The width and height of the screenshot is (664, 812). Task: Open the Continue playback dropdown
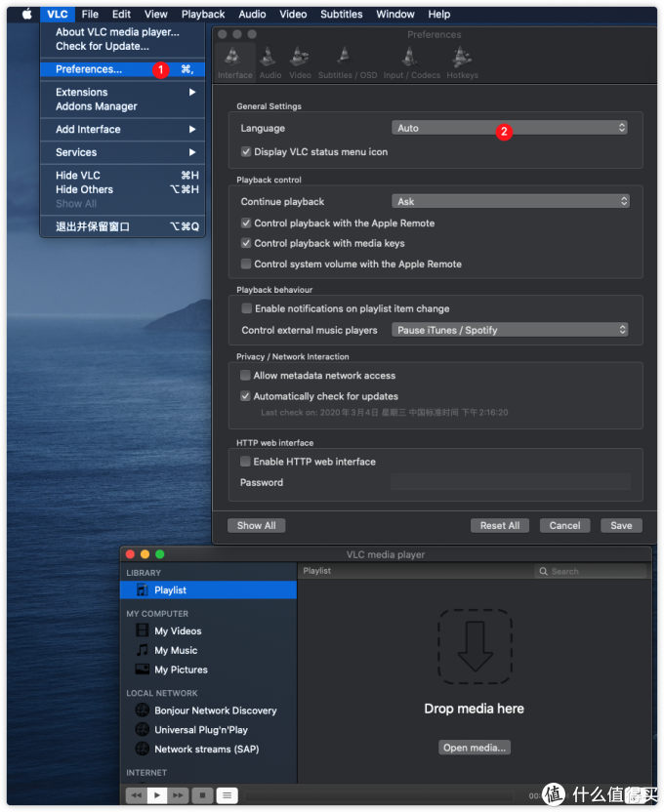[x=511, y=201]
